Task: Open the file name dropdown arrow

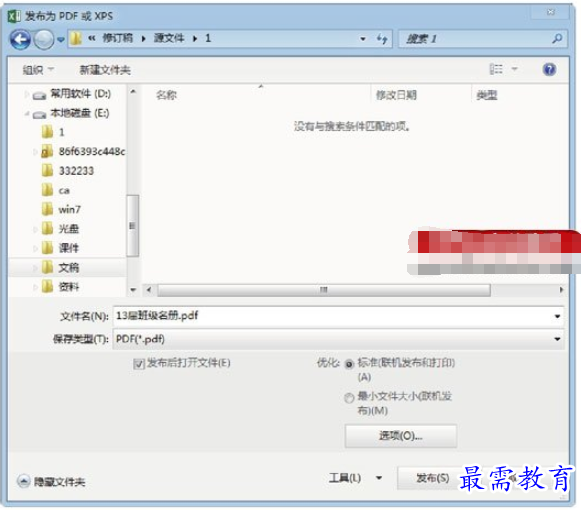Action: [557, 316]
